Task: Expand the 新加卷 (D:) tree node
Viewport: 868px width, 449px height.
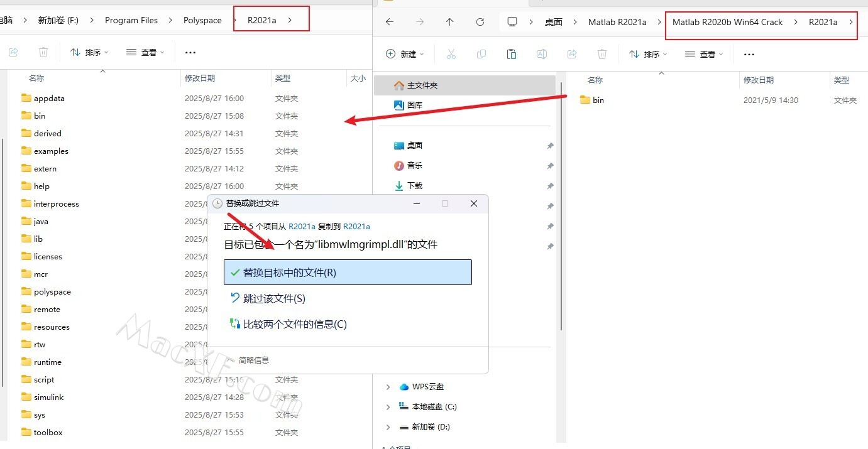Action: coord(388,427)
